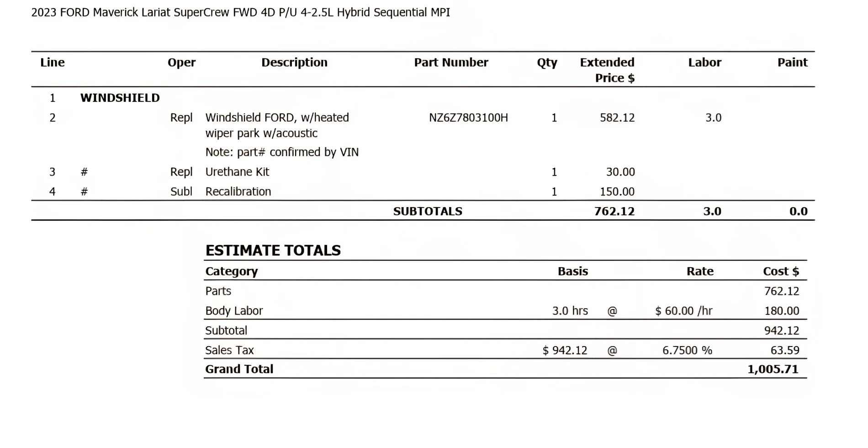
Task: Select the Extended Price $ header
Action: click(607, 70)
